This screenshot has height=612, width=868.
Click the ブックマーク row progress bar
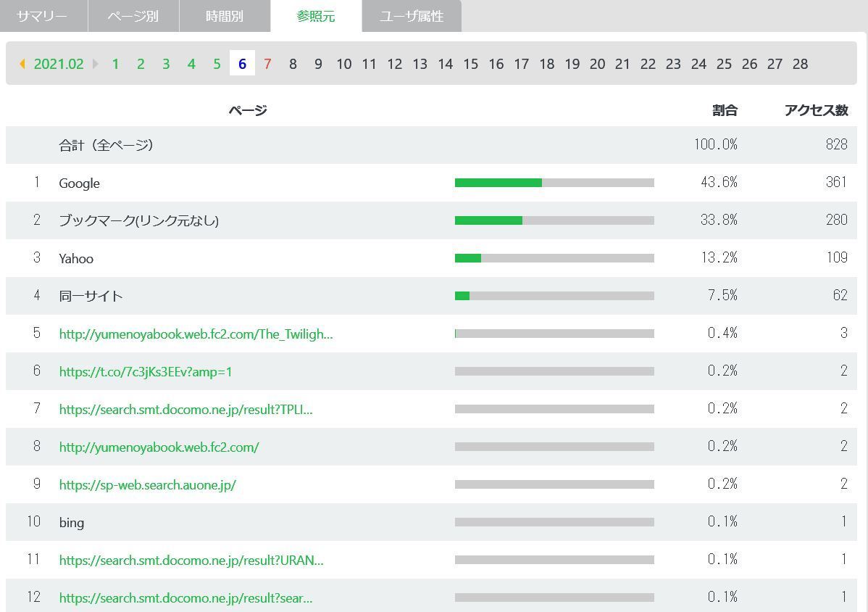554,220
